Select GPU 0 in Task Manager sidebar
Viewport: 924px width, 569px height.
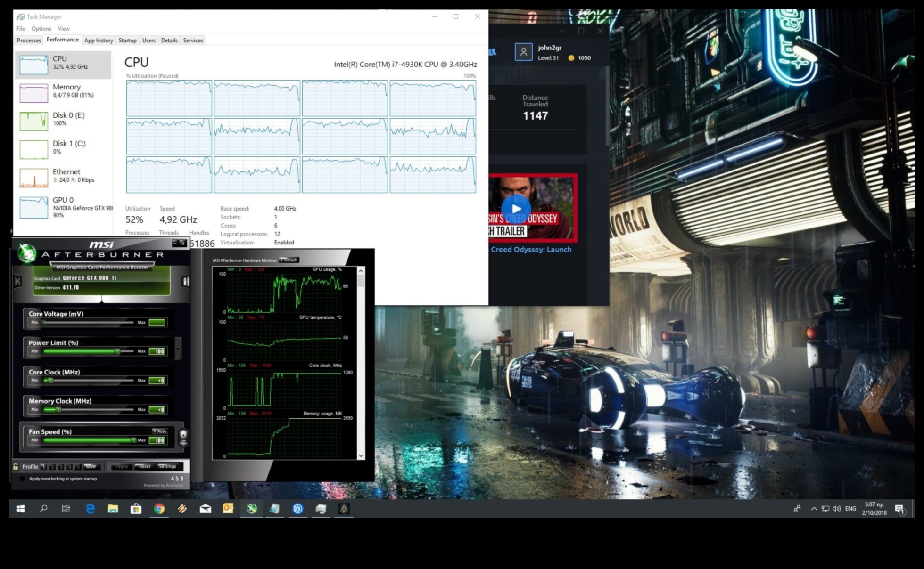click(x=61, y=207)
